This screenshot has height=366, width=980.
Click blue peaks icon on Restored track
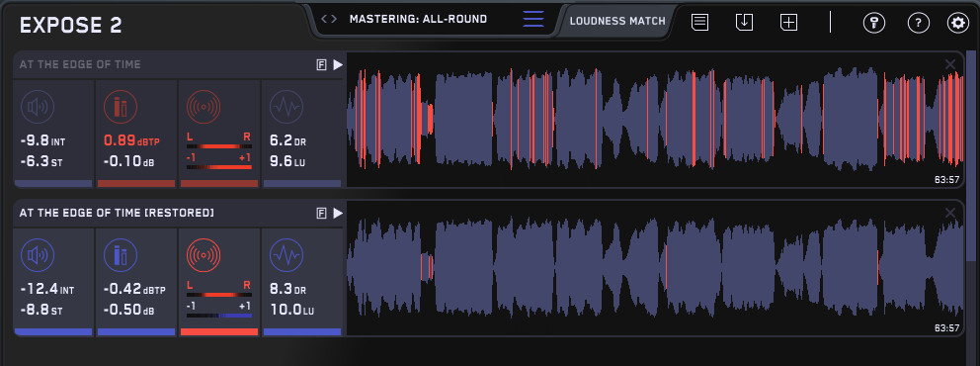pos(120,256)
